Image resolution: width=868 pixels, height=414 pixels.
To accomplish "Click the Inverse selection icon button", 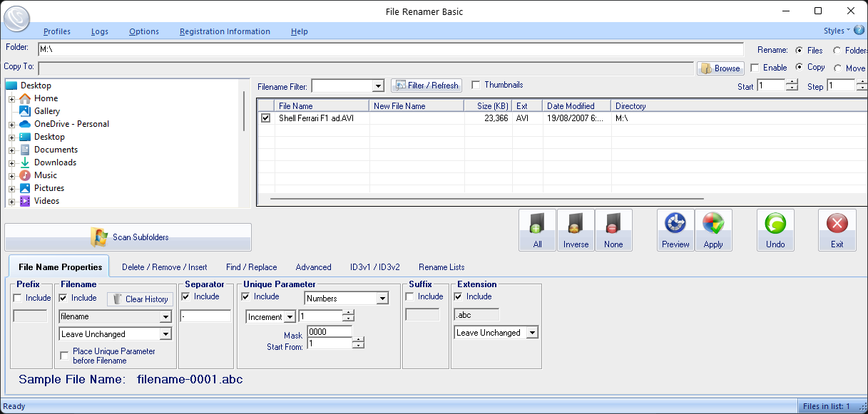I will pos(576,230).
